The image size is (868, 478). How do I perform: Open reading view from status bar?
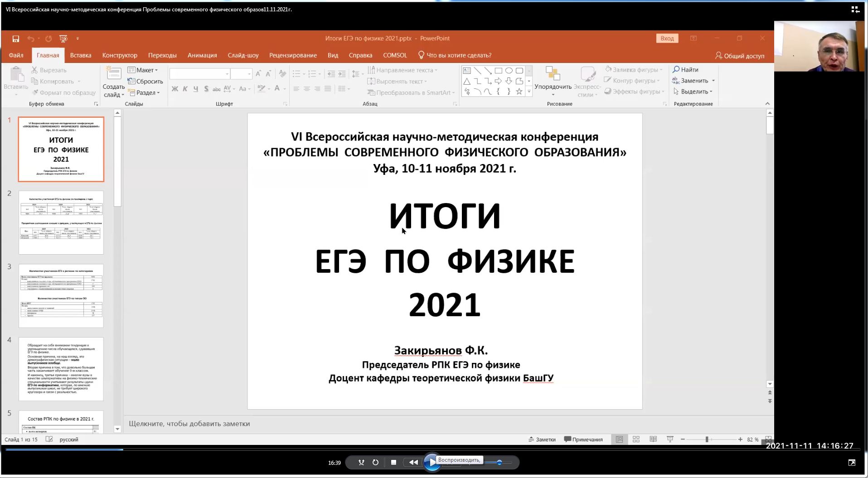[653, 439]
